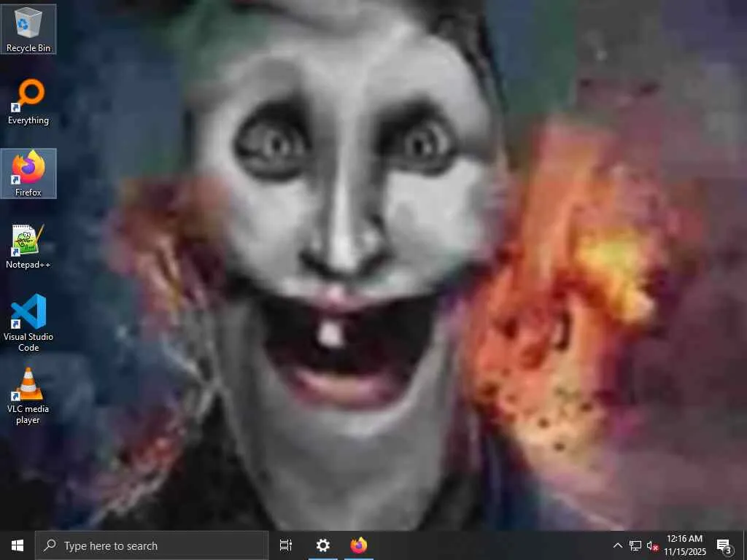Select the Recycle Bin desktop icon
The width and height of the screenshot is (747, 560).
tap(28, 29)
